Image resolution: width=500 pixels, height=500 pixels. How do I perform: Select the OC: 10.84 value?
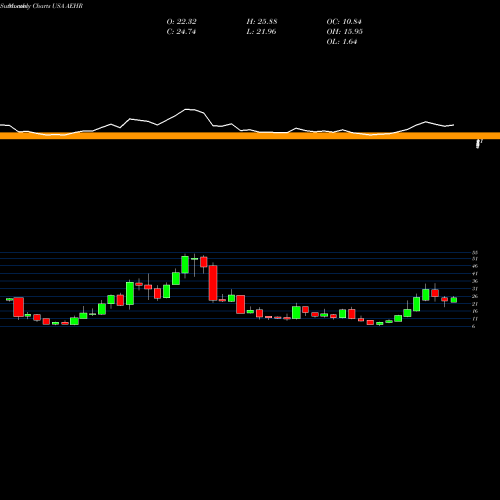click(x=344, y=22)
